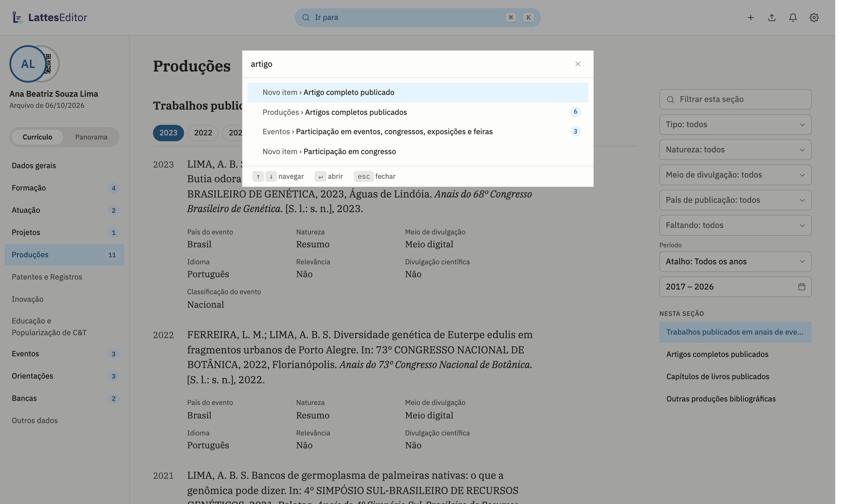Open Meio de divulgação: todos dropdown
The height and width of the screenshot is (504, 844).
tap(735, 175)
